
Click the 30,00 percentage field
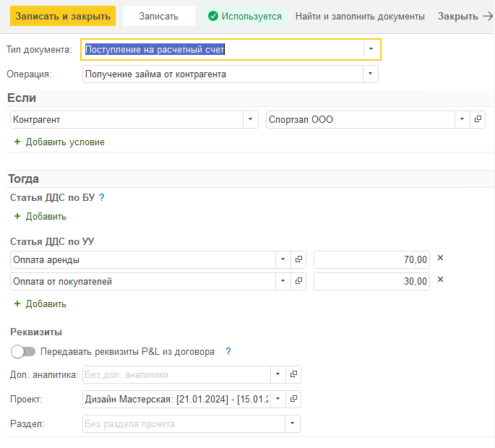(371, 281)
